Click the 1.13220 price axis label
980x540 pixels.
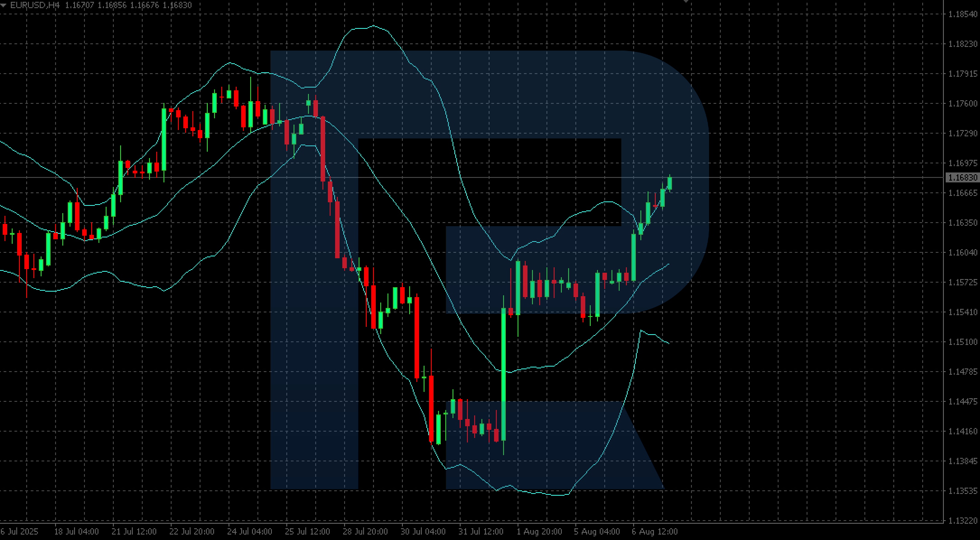coord(962,521)
